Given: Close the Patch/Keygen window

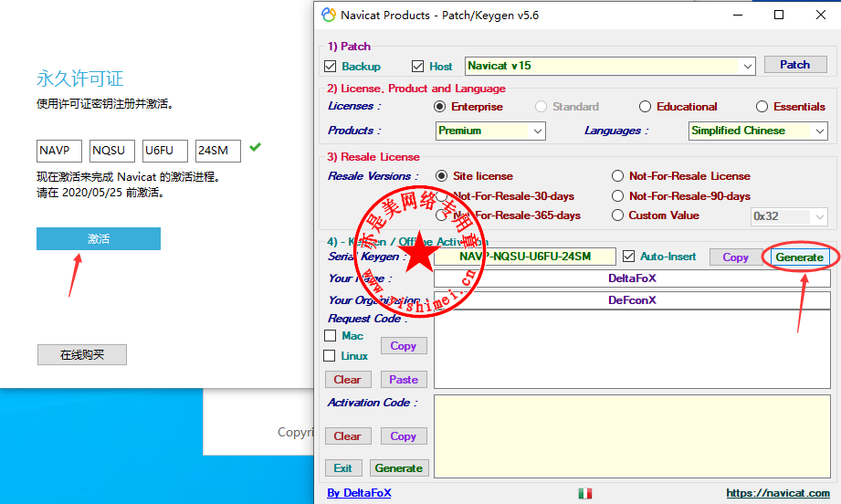Looking at the screenshot, I should (821, 15).
